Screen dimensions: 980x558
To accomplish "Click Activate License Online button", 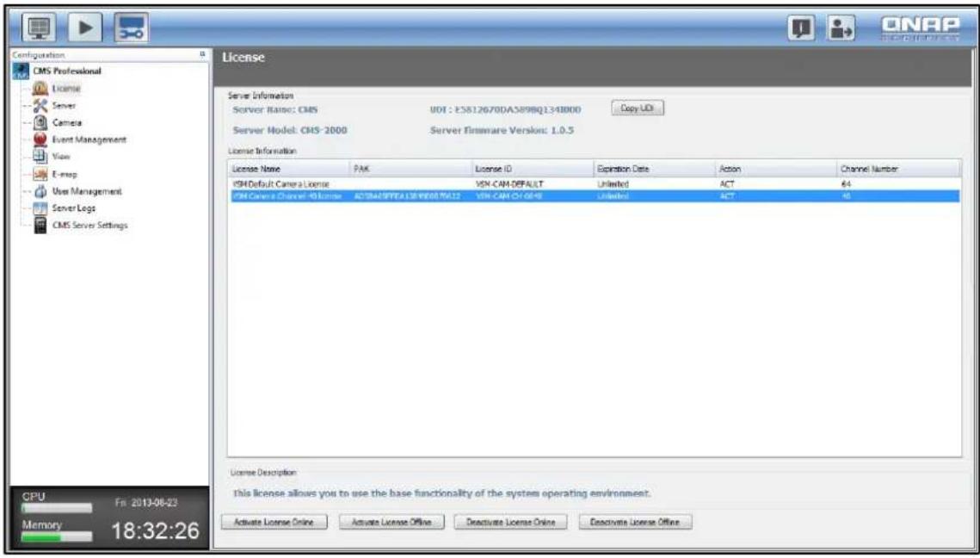I will click(x=274, y=522).
